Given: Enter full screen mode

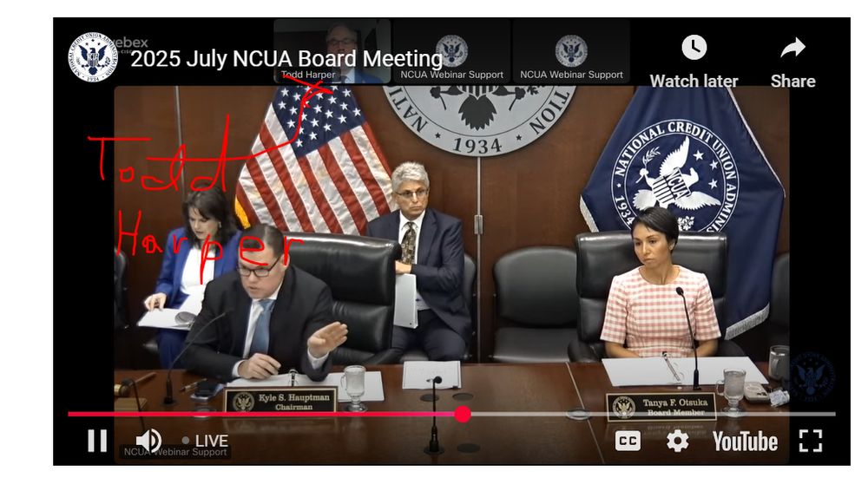Looking at the screenshot, I should click(811, 441).
